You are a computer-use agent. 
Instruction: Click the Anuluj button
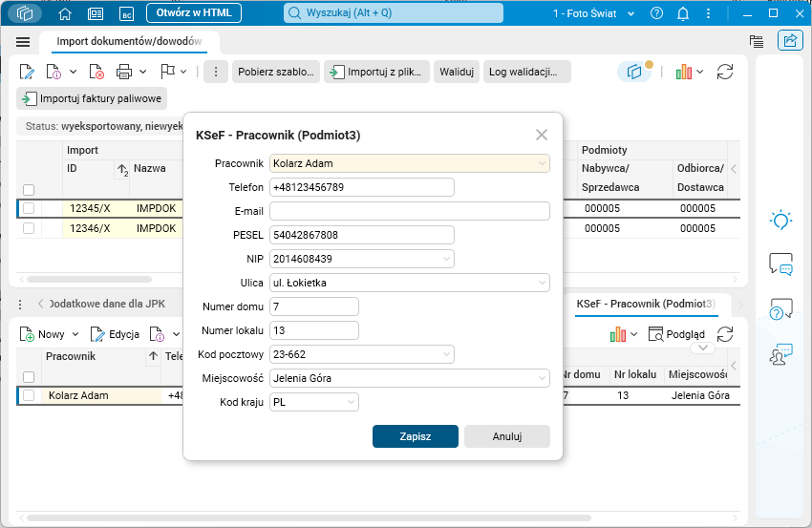pyautogui.click(x=507, y=436)
